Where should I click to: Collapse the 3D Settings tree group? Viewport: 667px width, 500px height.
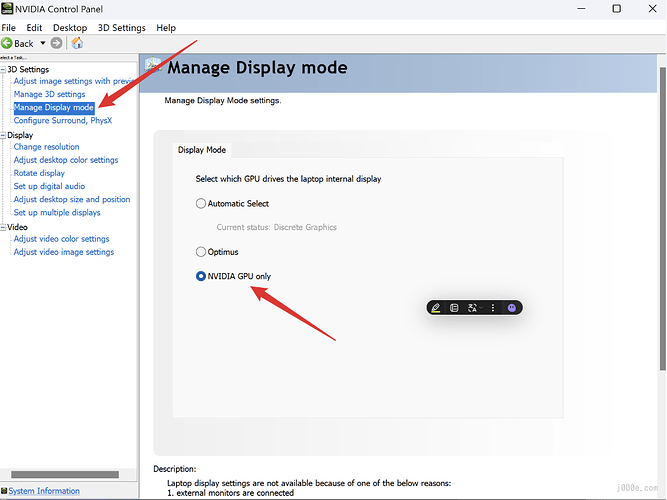click(3, 69)
